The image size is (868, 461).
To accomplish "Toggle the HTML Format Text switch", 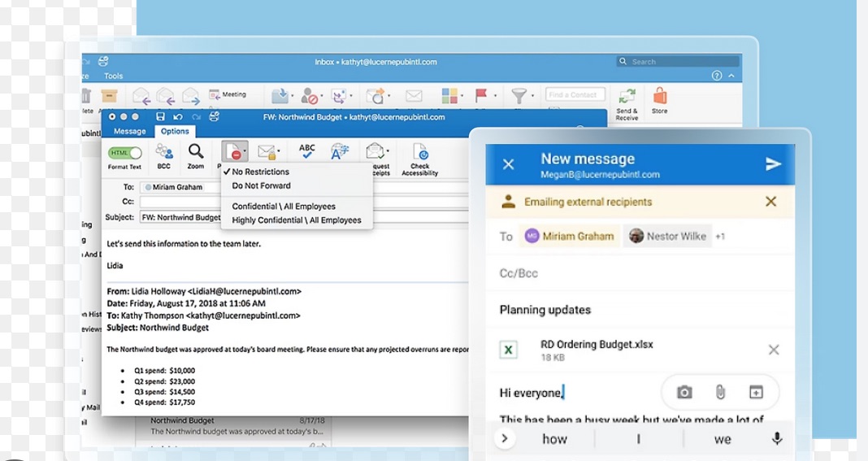I will (125, 153).
